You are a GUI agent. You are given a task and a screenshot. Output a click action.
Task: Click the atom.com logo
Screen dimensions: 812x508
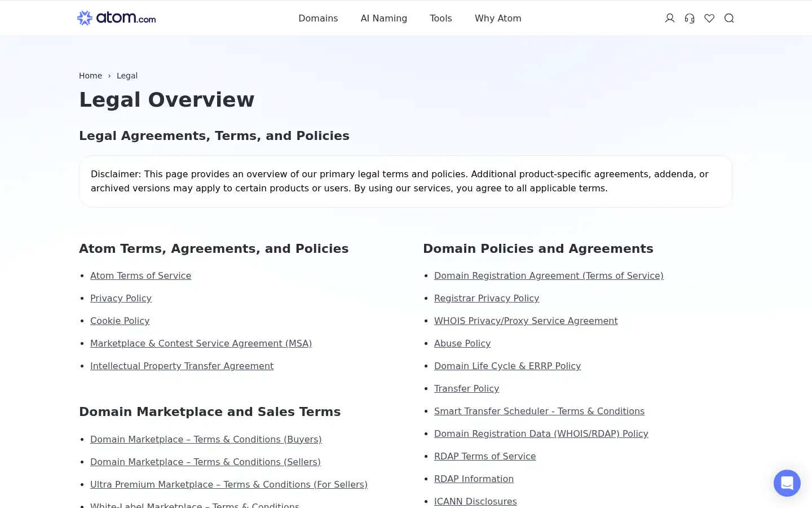pos(116,18)
